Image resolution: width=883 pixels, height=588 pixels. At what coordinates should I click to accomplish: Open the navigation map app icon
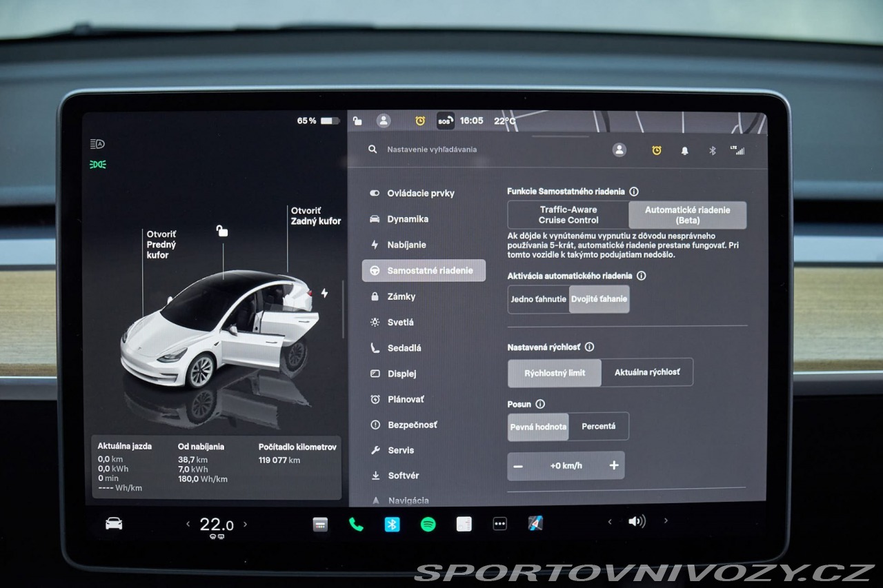535,524
